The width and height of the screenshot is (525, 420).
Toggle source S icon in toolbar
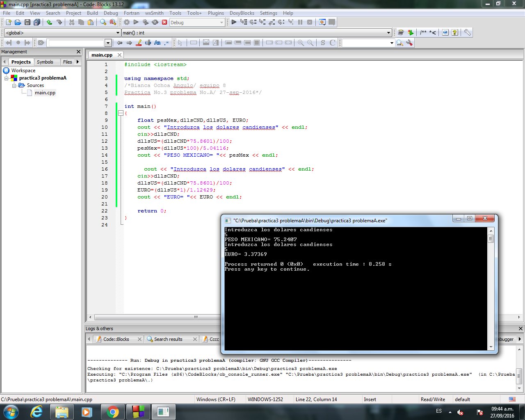(323, 43)
